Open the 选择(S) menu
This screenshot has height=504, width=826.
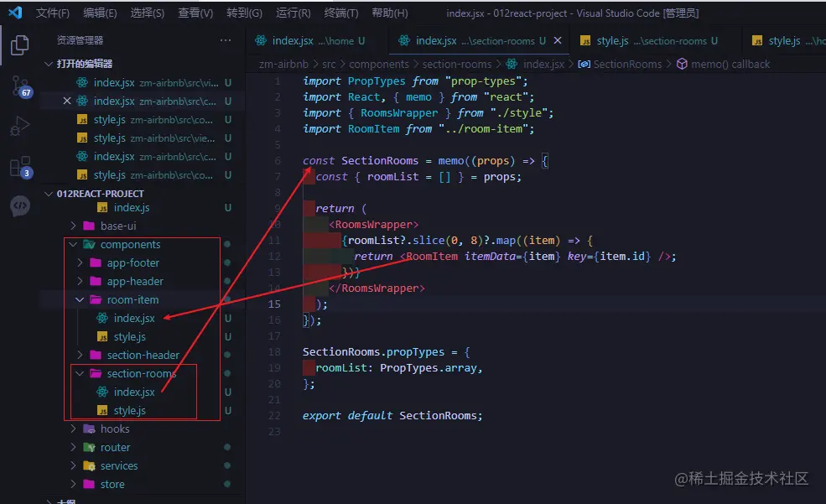[x=147, y=13]
